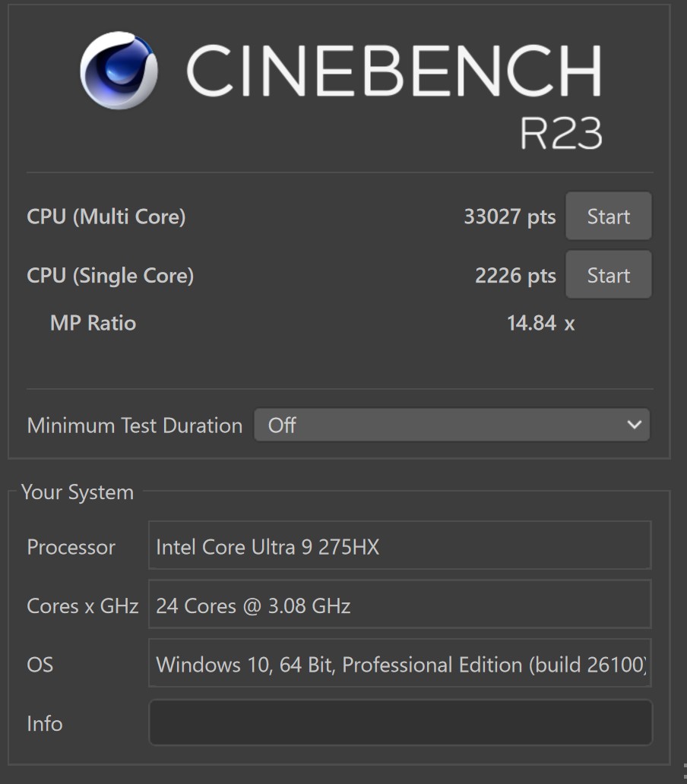Click the MP Ratio label

point(93,324)
